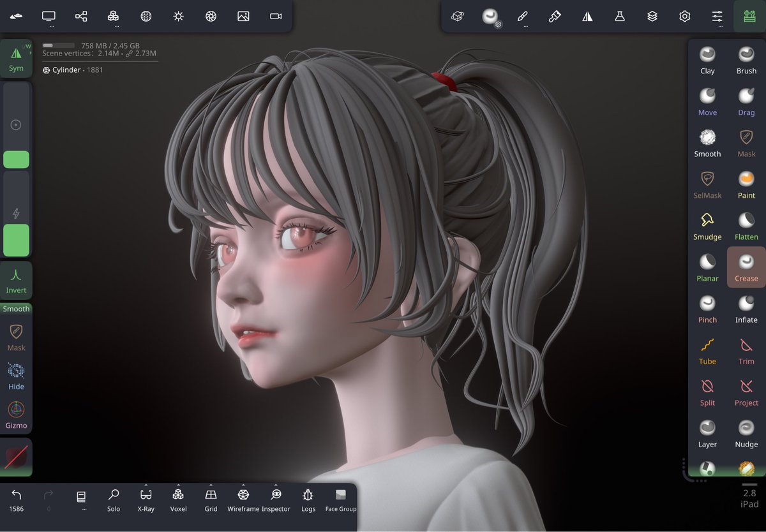This screenshot has width=766, height=532.
Task: Choose the Layer tool
Action: click(x=707, y=434)
